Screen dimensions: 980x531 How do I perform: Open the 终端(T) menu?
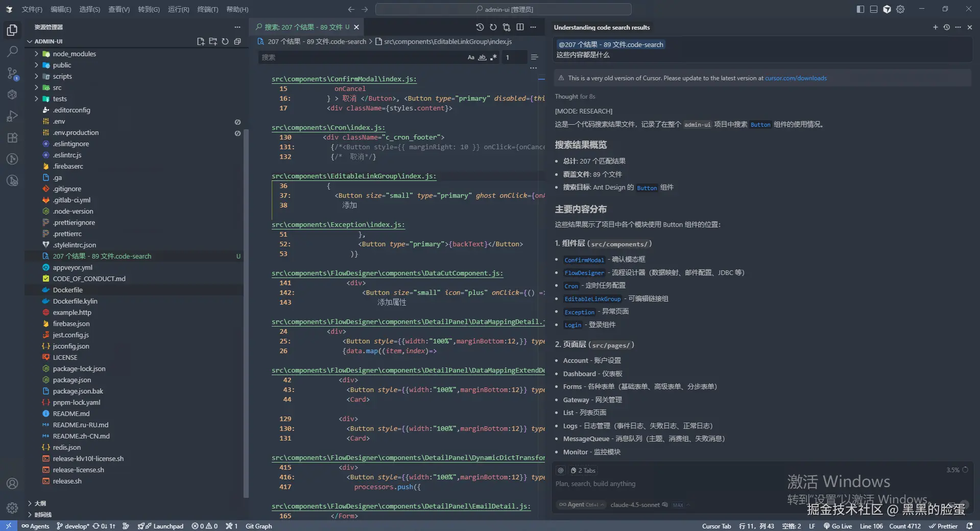coord(208,9)
